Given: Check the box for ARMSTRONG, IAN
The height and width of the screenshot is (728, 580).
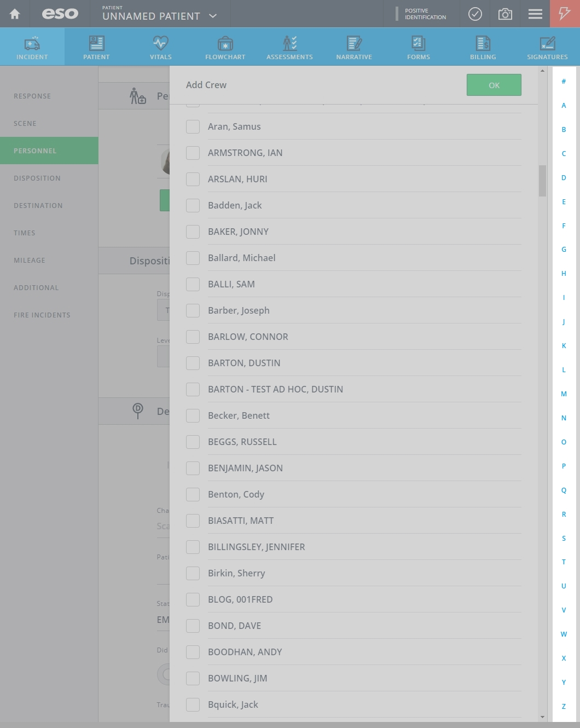Looking at the screenshot, I should coord(193,153).
